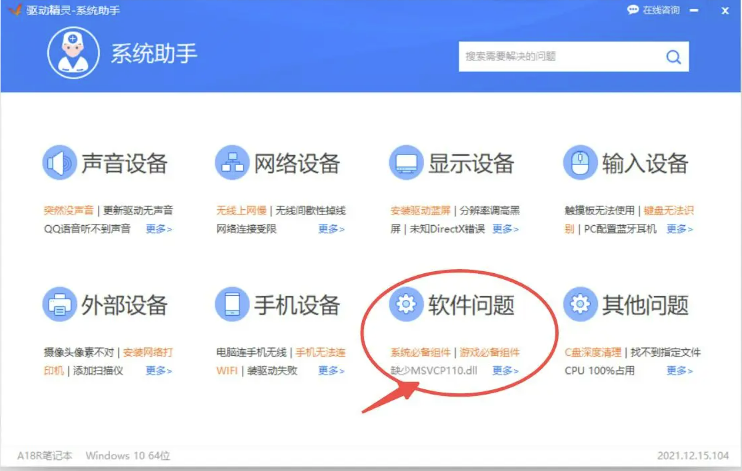Select the 手机设备 phone icon
The width and height of the screenshot is (742, 471).
[232, 304]
